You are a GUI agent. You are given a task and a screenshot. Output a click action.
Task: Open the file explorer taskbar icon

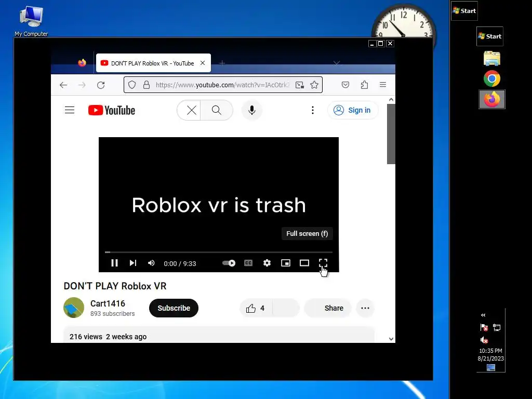(x=492, y=58)
